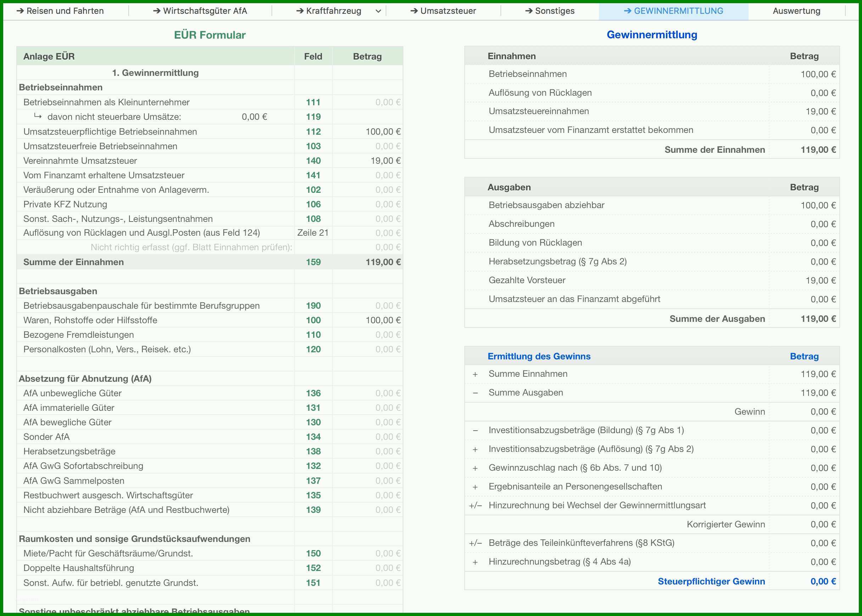This screenshot has height=616, width=862.
Task: Go to the Umsatzsteuer tab
Action: 443,11
